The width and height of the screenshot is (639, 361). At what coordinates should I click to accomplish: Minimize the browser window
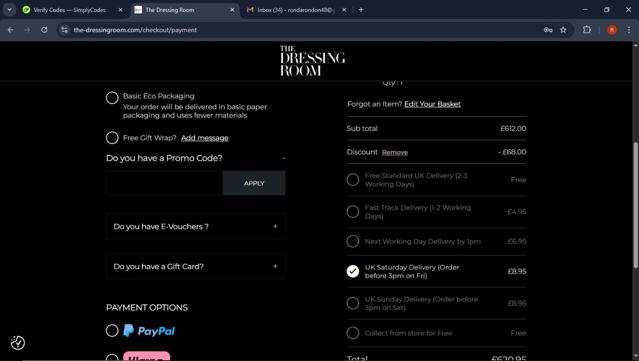pyautogui.click(x=585, y=10)
